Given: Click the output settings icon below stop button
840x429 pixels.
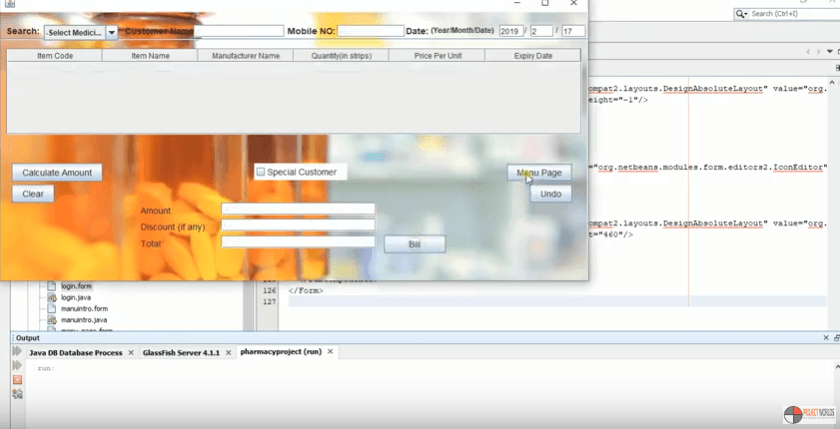Looking at the screenshot, I should coord(17,394).
